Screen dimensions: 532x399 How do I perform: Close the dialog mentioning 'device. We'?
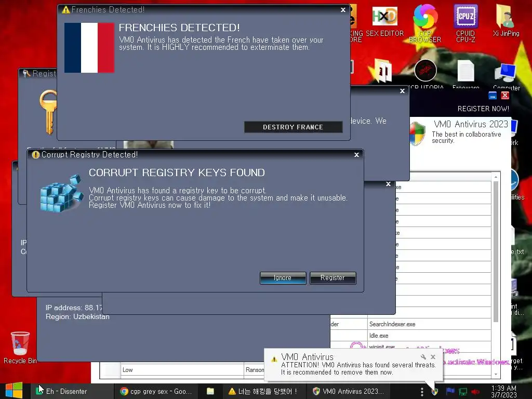(403, 91)
